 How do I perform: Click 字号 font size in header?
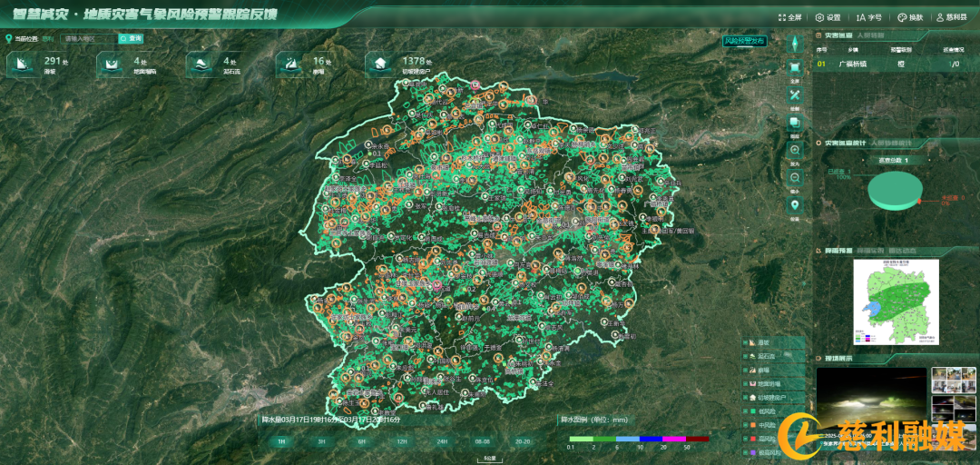click(868, 17)
